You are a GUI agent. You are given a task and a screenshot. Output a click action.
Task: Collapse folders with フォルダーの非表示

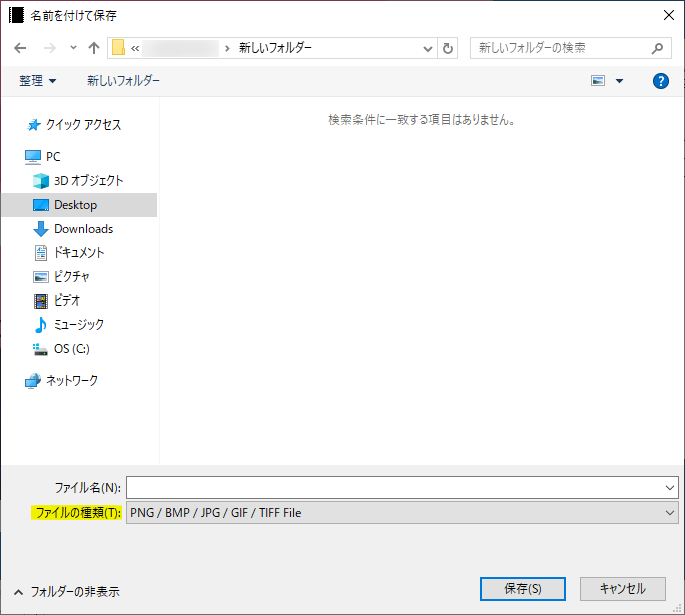[66, 592]
